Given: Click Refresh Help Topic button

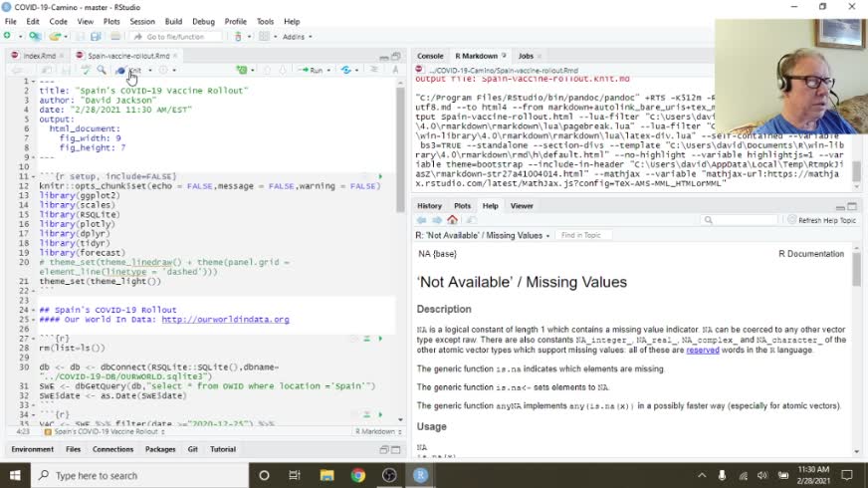Looking at the screenshot, I should pos(822,220).
